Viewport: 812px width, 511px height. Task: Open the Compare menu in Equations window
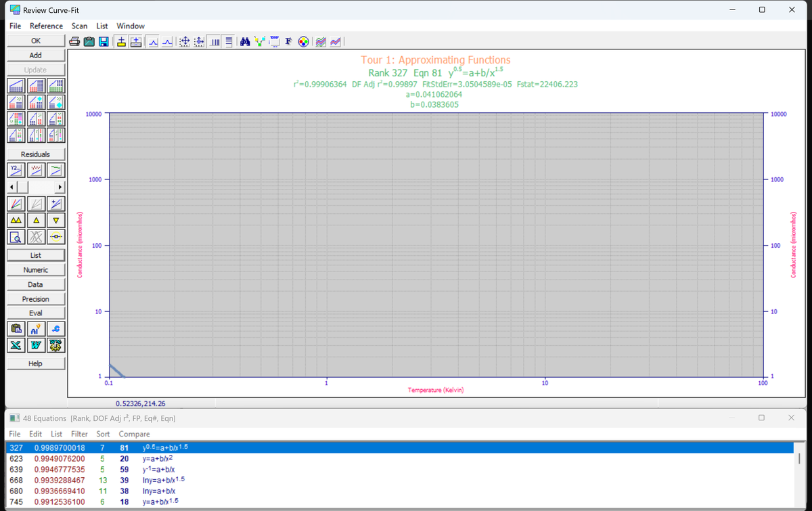click(134, 434)
